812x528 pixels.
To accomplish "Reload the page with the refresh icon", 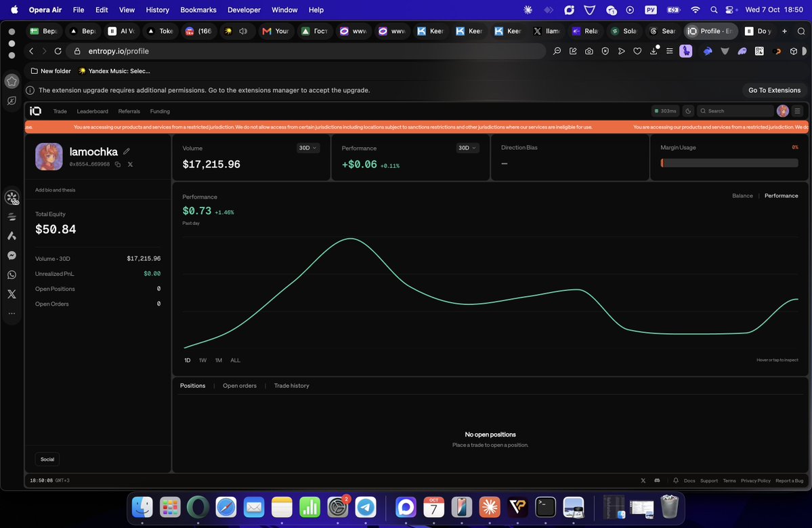I will [58, 51].
